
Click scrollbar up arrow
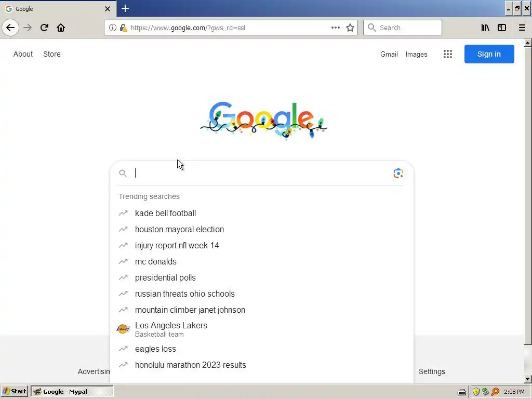click(528, 43)
